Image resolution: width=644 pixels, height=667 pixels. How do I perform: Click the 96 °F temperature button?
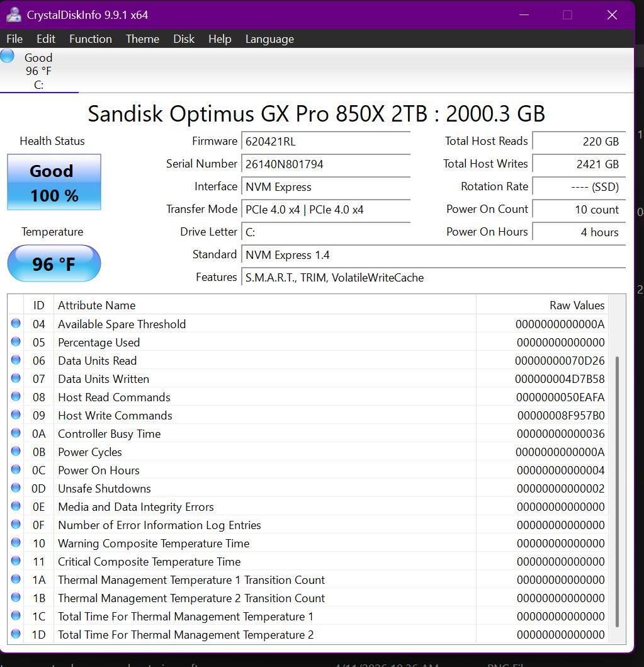[x=54, y=263]
